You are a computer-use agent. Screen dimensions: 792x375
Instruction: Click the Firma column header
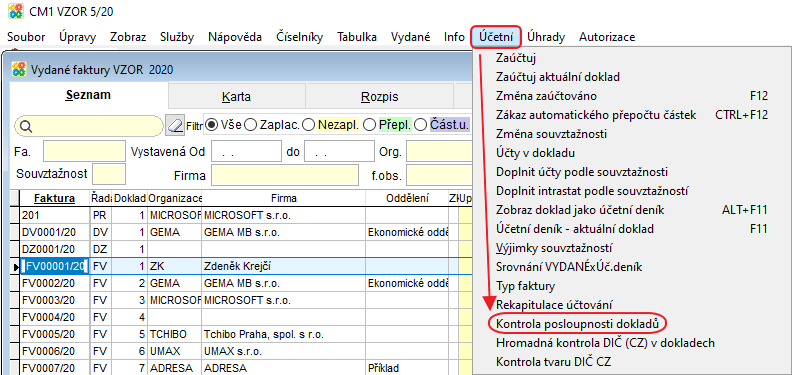click(x=283, y=198)
